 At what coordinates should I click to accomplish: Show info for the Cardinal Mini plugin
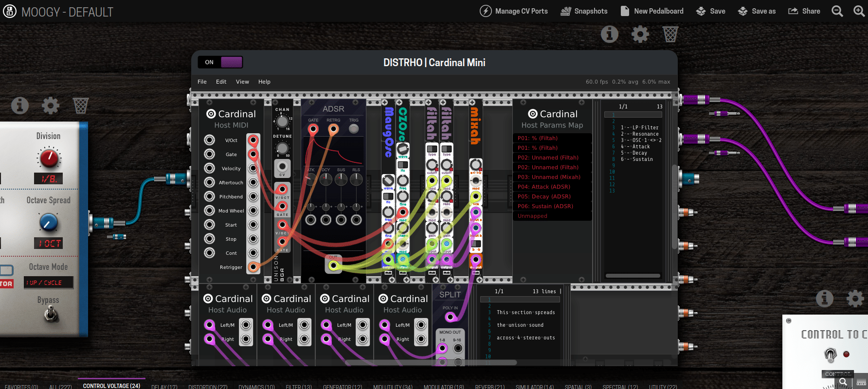[610, 34]
